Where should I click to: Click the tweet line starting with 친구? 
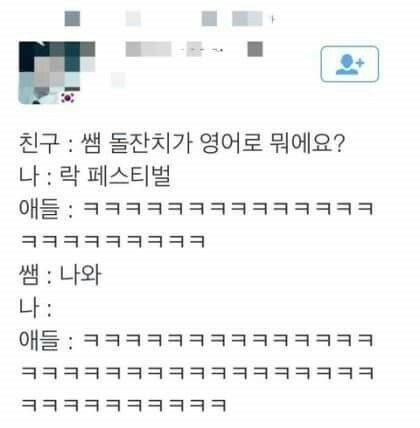point(181,143)
